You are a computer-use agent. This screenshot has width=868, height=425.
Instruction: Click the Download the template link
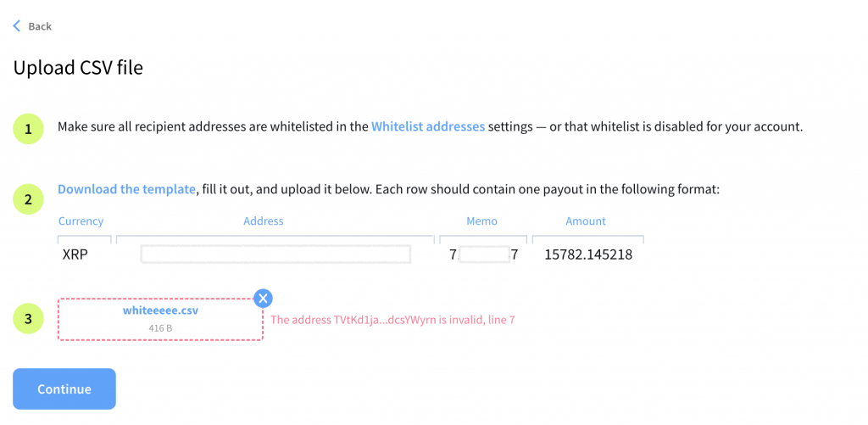click(126, 189)
